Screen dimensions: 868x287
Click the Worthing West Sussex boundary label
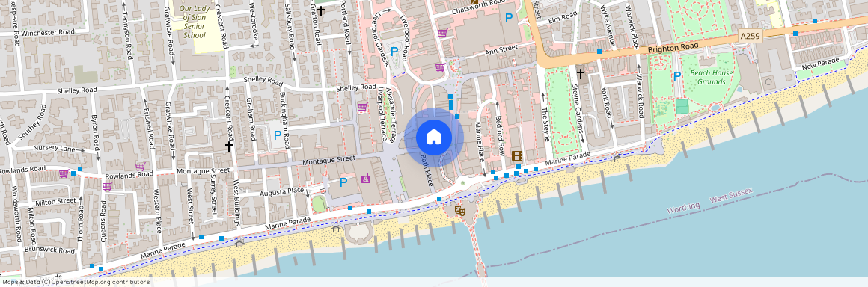[709, 201]
